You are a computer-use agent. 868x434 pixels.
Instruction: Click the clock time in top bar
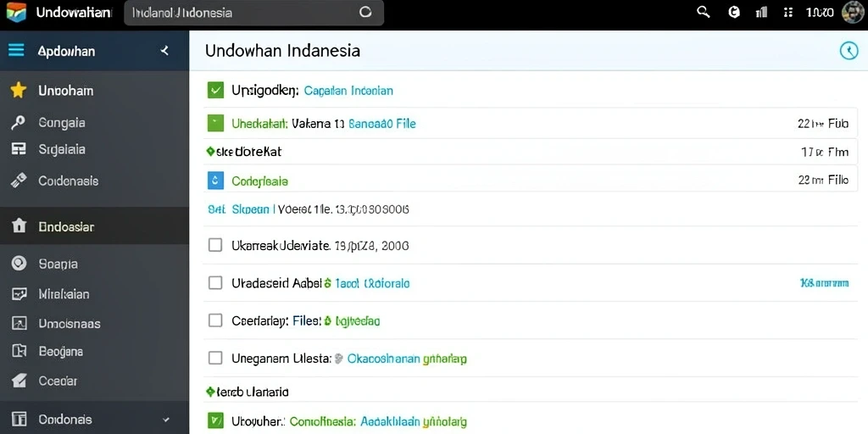[x=821, y=12]
